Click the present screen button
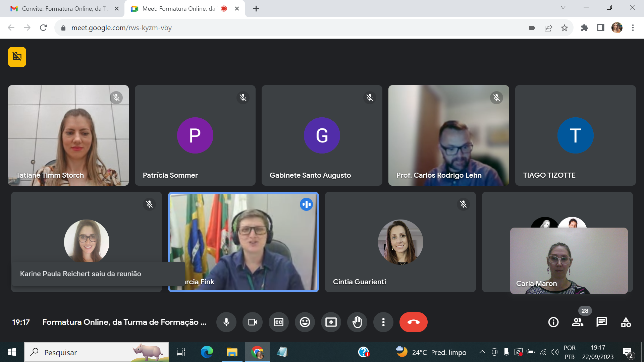Viewport: 644px width, 362px height. tap(331, 322)
